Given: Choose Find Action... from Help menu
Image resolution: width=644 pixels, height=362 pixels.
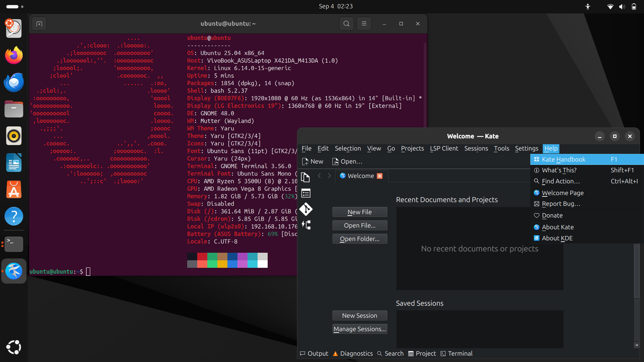Looking at the screenshot, I should tap(587, 181).
